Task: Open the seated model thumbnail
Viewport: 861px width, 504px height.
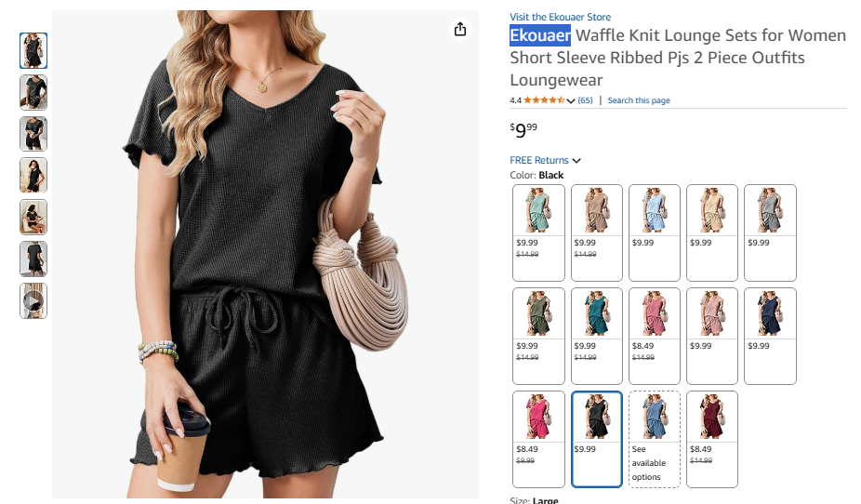Action: click(x=33, y=218)
